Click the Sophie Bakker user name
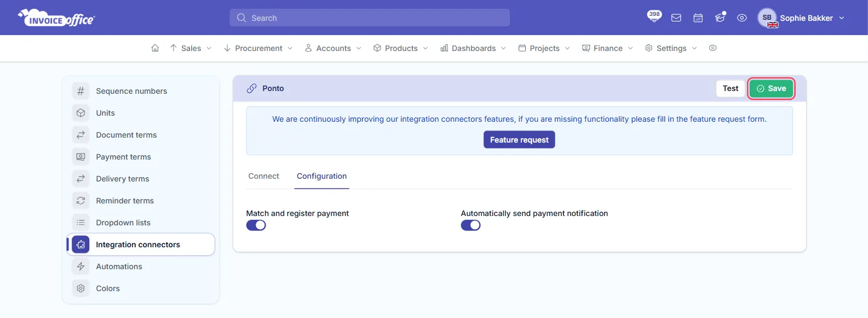This screenshot has width=868, height=318. click(806, 18)
